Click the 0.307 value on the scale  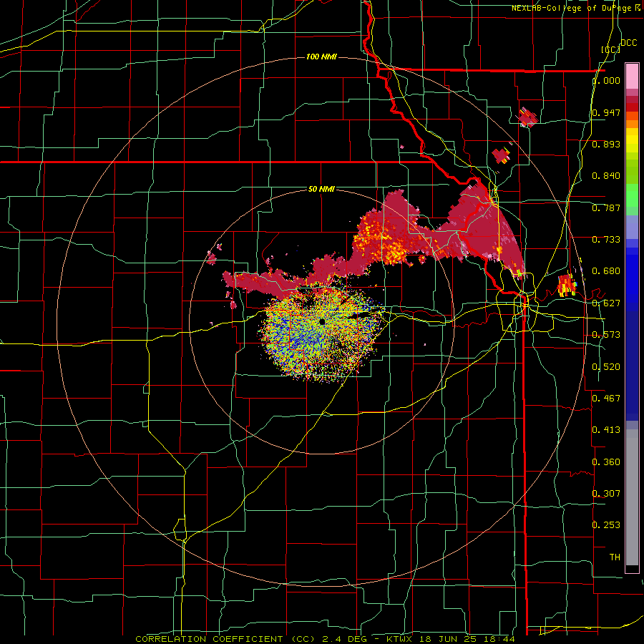[x=606, y=493]
